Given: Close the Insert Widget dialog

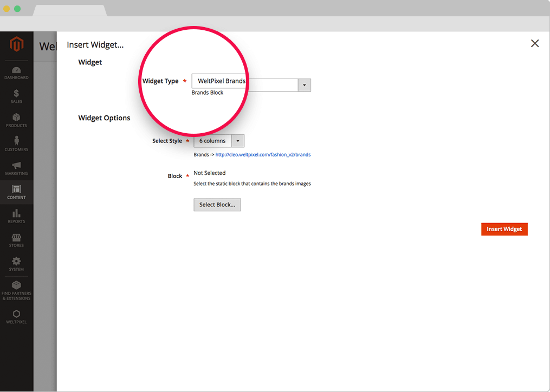Looking at the screenshot, I should click(535, 44).
